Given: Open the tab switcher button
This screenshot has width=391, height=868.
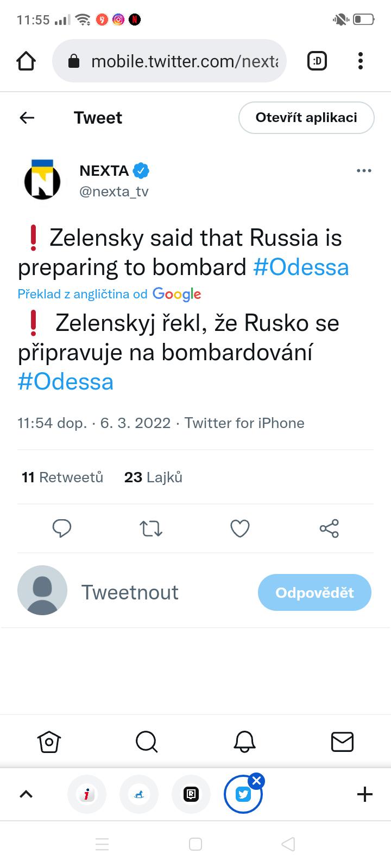Looking at the screenshot, I should pos(317,61).
